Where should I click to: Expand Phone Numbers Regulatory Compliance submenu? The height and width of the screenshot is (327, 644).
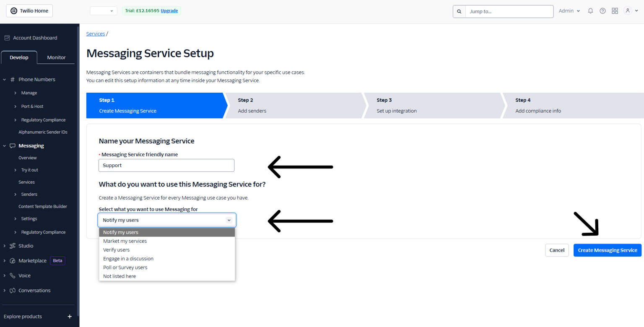[x=16, y=120]
